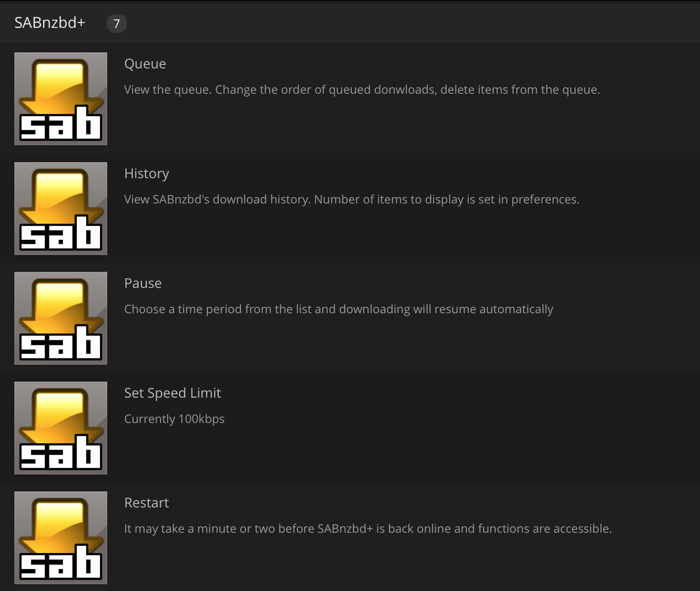Open the Set Speed Limit title
The image size is (700, 591).
pos(172,393)
